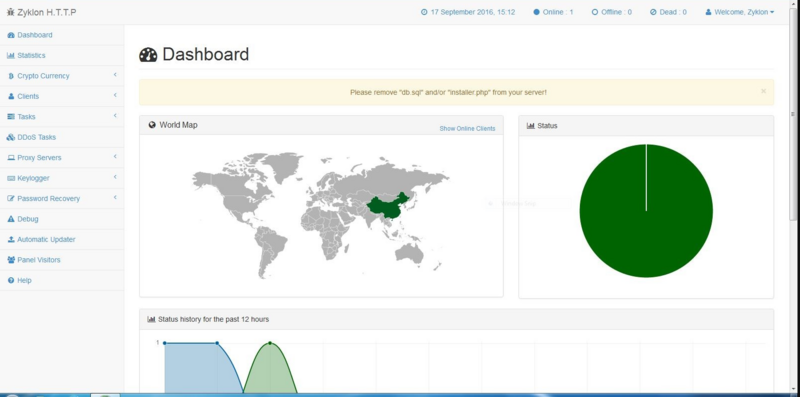
Task: Click the Show Online Clients link
Action: pos(467,129)
